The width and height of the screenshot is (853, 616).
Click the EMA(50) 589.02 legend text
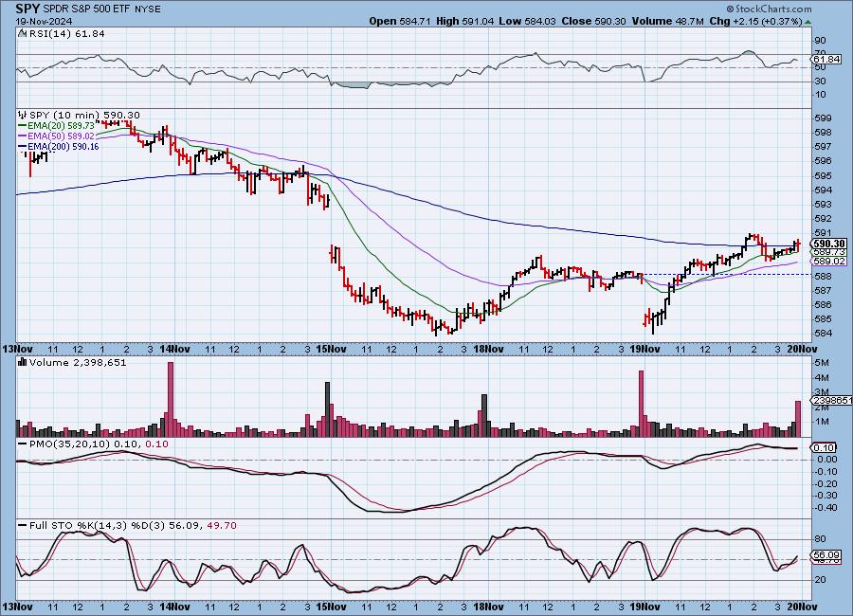click(x=61, y=136)
